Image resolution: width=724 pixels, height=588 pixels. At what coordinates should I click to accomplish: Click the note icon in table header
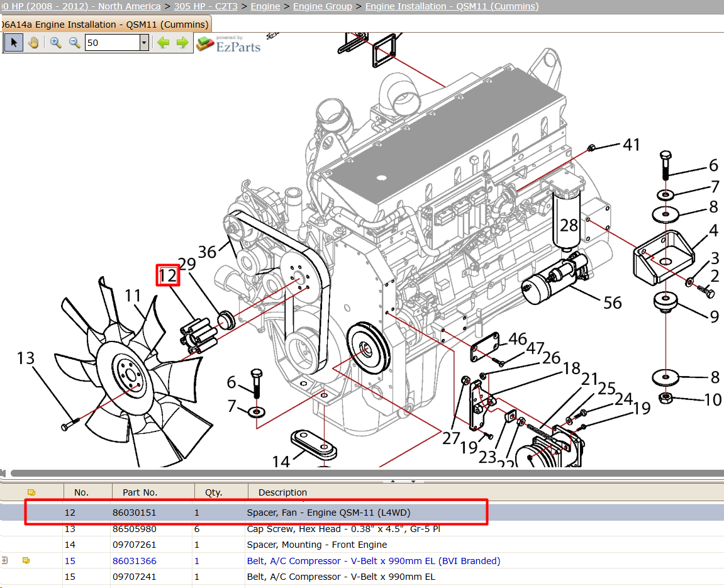(31, 492)
